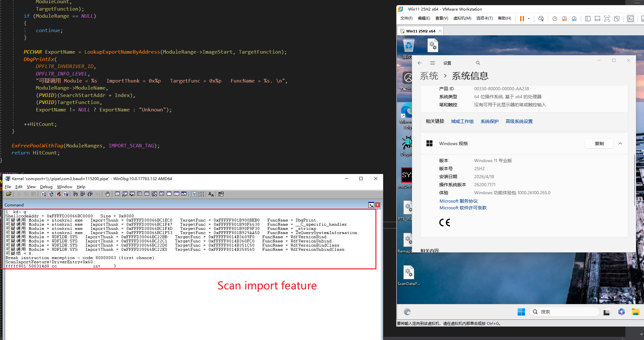Screen dimensions: 644x340
Task: Click the Restart debugging icon in WinDbg
Action: (50, 194)
